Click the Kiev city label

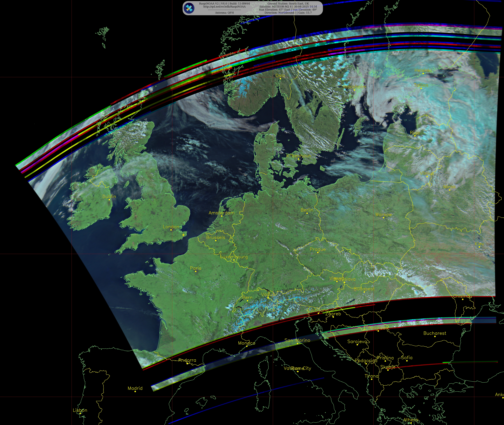click(479, 244)
